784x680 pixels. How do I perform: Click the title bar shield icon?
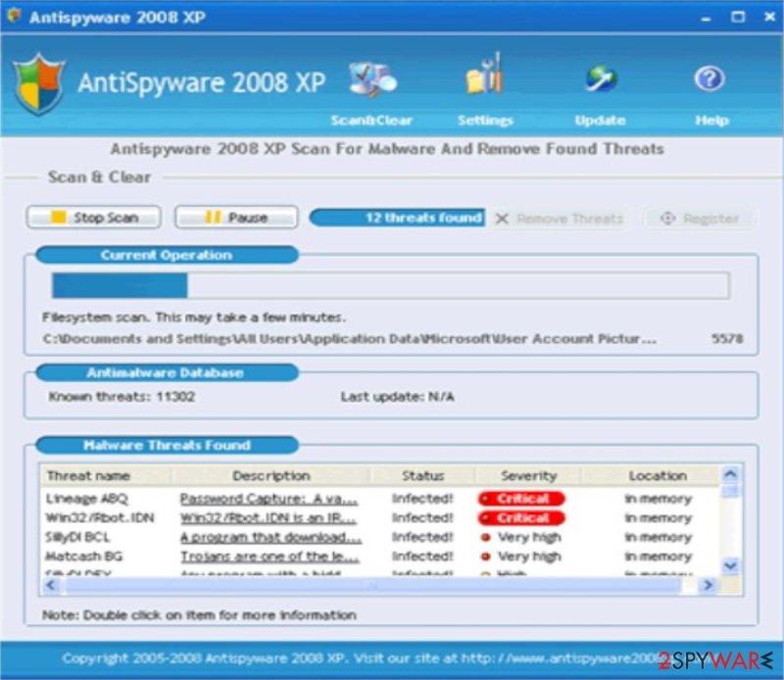14,16
